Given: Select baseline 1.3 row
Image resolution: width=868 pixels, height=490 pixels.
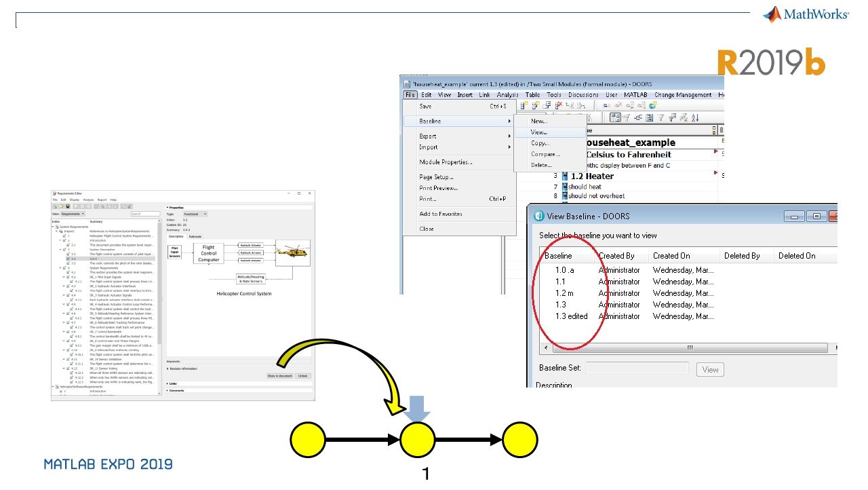Looking at the screenshot, I should 688,305.
